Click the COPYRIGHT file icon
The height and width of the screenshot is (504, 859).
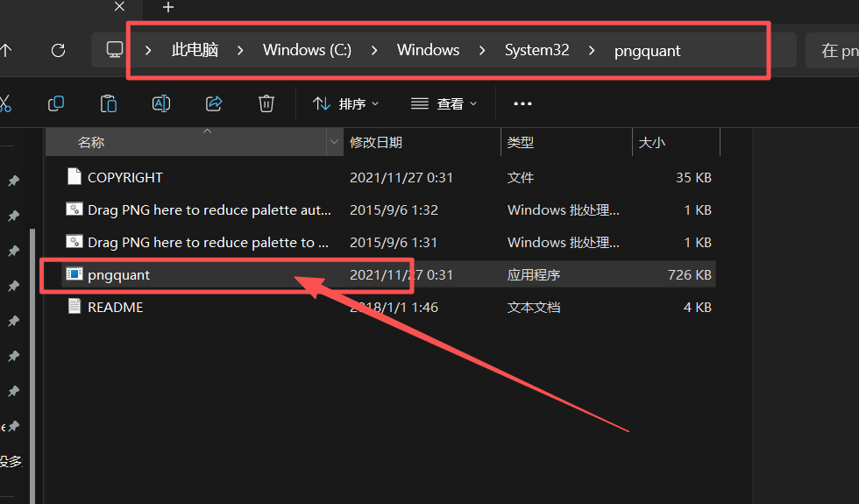coord(74,177)
